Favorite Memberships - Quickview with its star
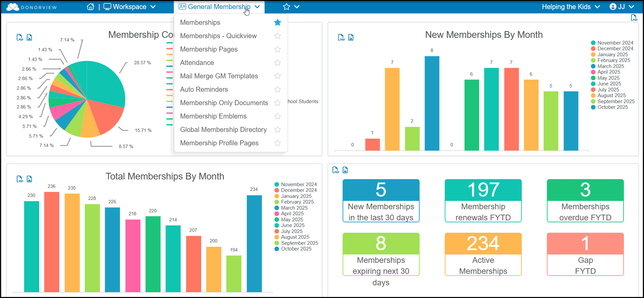 point(278,36)
